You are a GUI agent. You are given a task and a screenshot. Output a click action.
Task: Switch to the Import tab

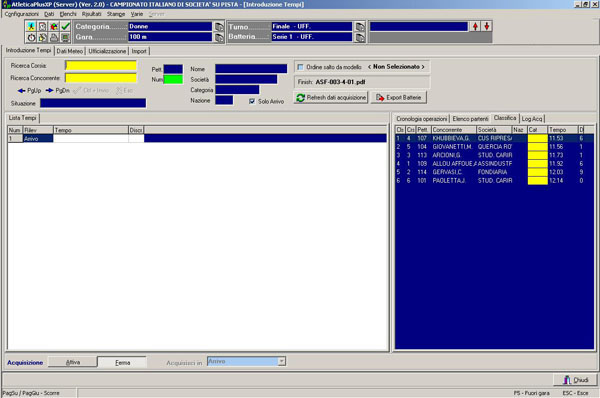click(139, 51)
